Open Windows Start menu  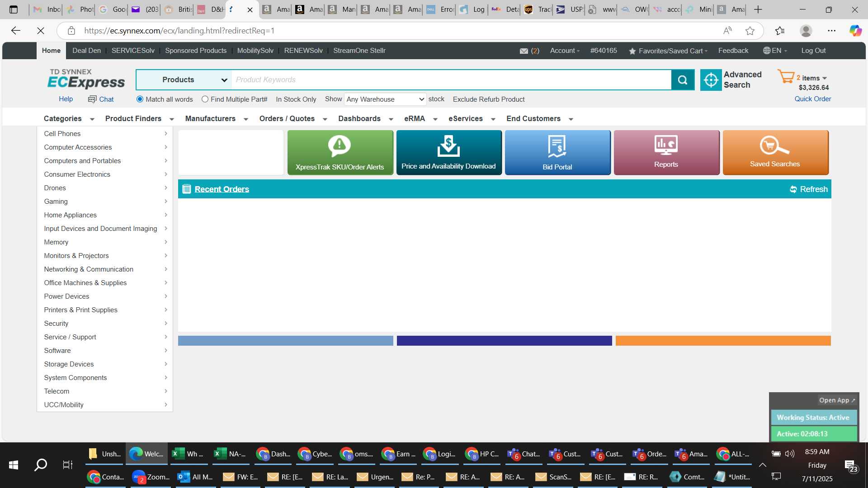[14, 465]
